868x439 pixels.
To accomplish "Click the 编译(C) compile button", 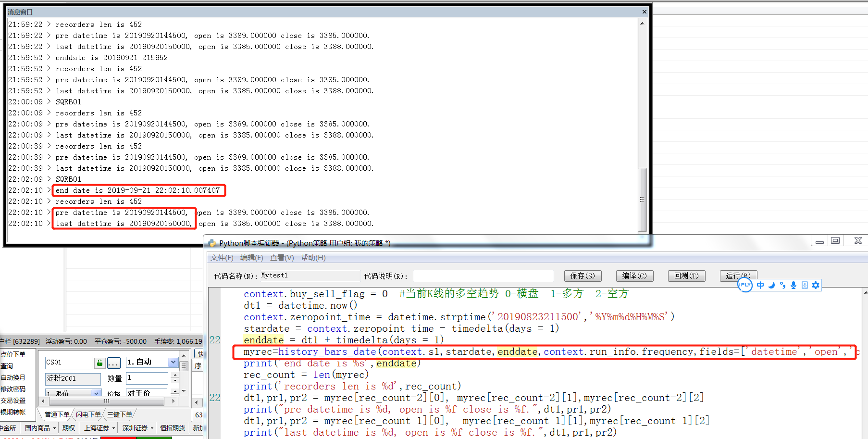I will pyautogui.click(x=634, y=276).
